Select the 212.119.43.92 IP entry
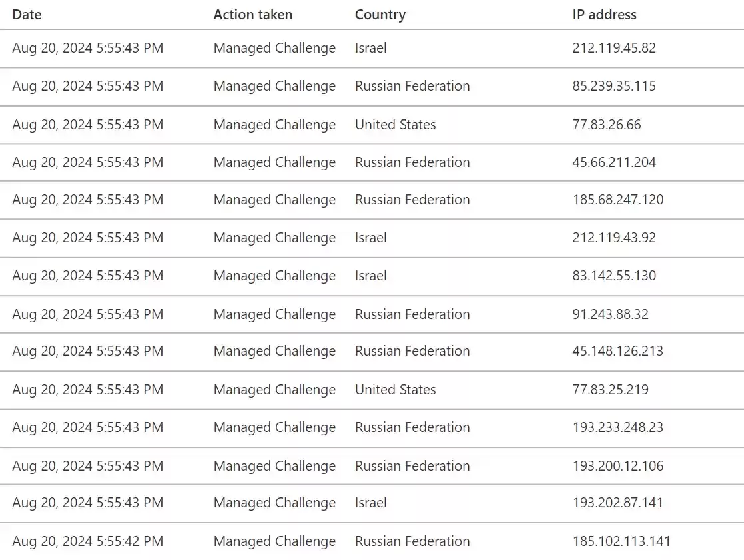The image size is (744, 560). click(614, 238)
